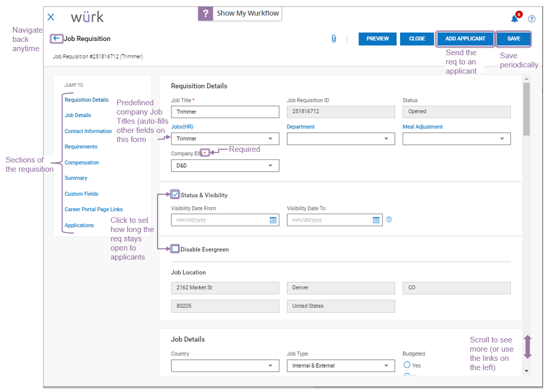This screenshot has width=553, height=392.
Task: Go to Contact Information section
Action: pos(88,131)
